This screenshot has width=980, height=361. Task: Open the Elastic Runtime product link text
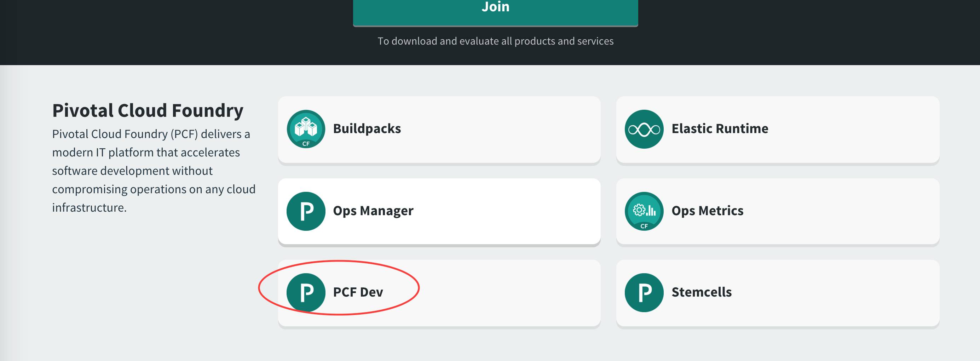[720, 128]
